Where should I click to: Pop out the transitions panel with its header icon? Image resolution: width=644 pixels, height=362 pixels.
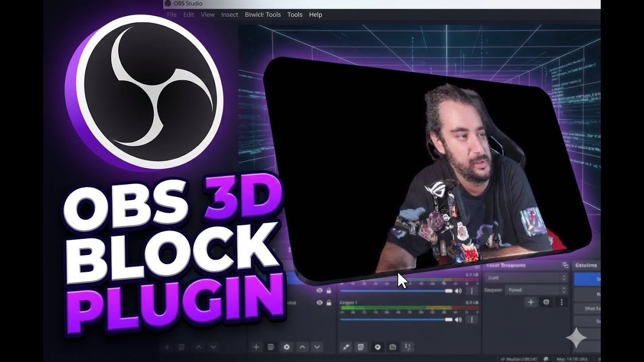tap(565, 265)
